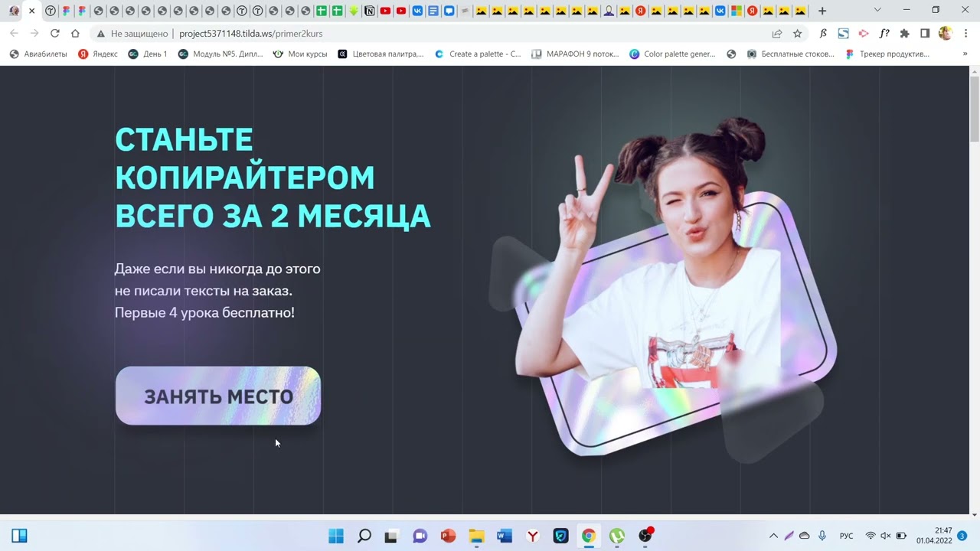
Task: Click the ЗАНЯТЬ МЕСТО button
Action: pos(218,396)
